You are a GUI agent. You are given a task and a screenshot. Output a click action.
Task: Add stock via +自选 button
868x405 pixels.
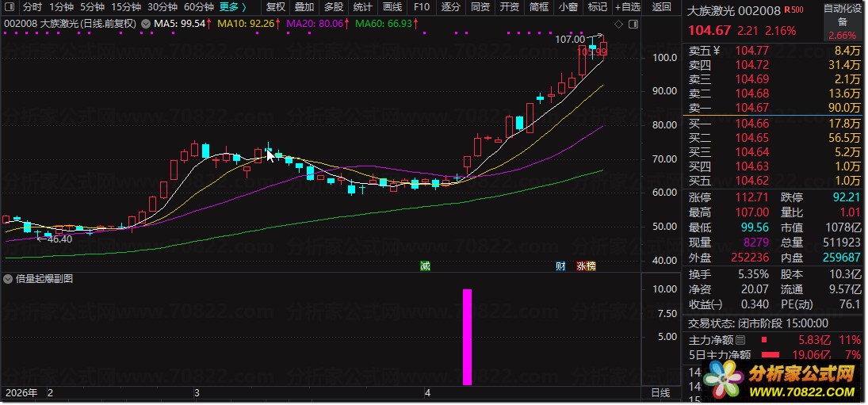tap(628, 7)
